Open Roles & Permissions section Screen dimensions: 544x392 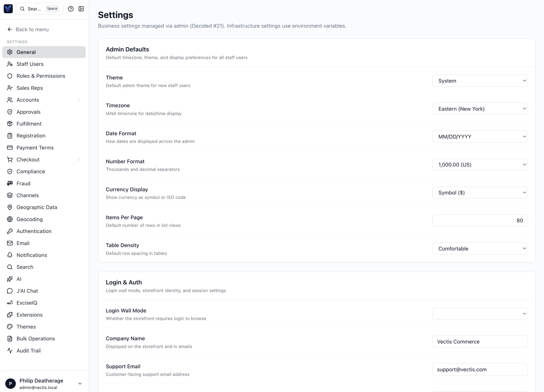(41, 76)
